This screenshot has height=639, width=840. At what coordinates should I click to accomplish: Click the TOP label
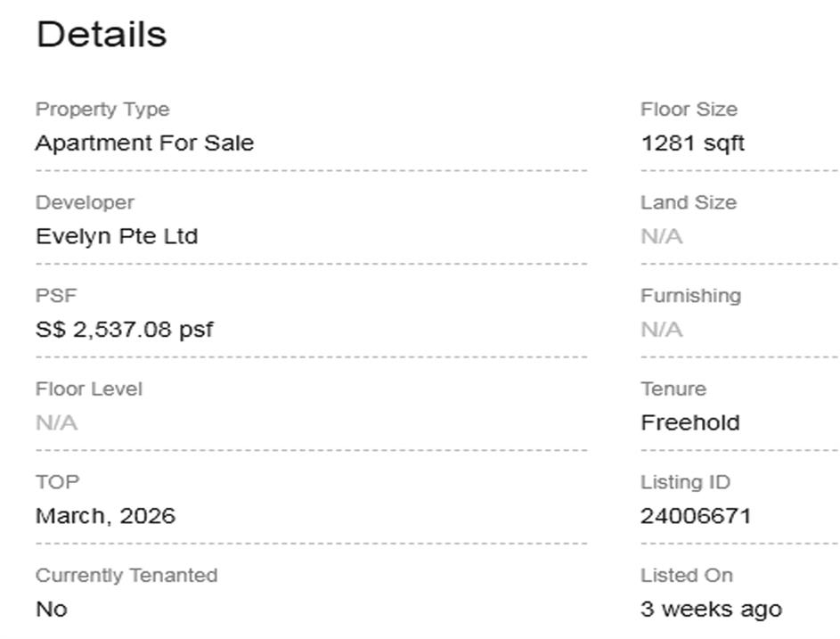[57, 482]
